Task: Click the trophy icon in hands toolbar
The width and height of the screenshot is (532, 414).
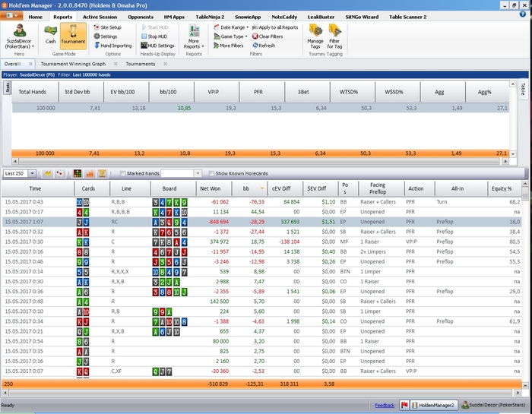Action: (102, 174)
